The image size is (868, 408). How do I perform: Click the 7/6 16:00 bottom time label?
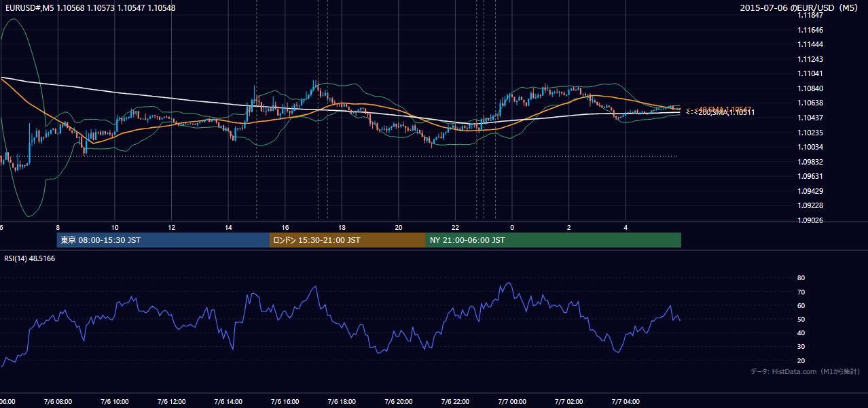tap(285, 402)
